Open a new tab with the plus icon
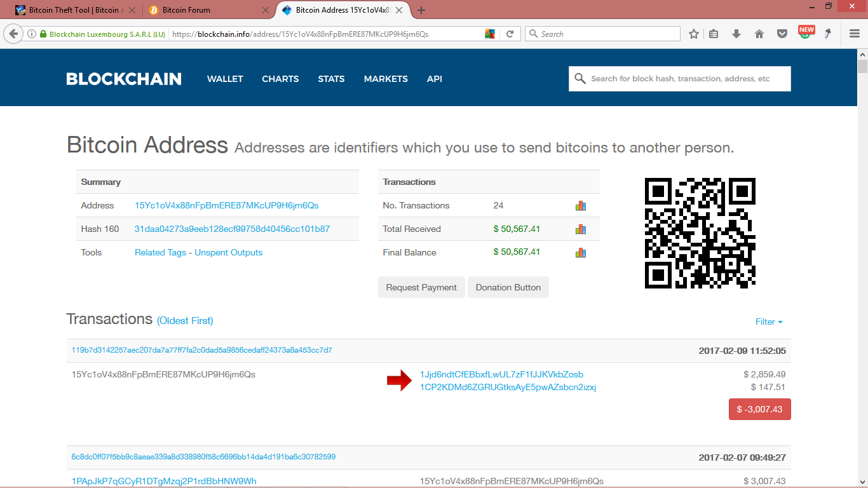The image size is (868, 488). pyautogui.click(x=421, y=10)
